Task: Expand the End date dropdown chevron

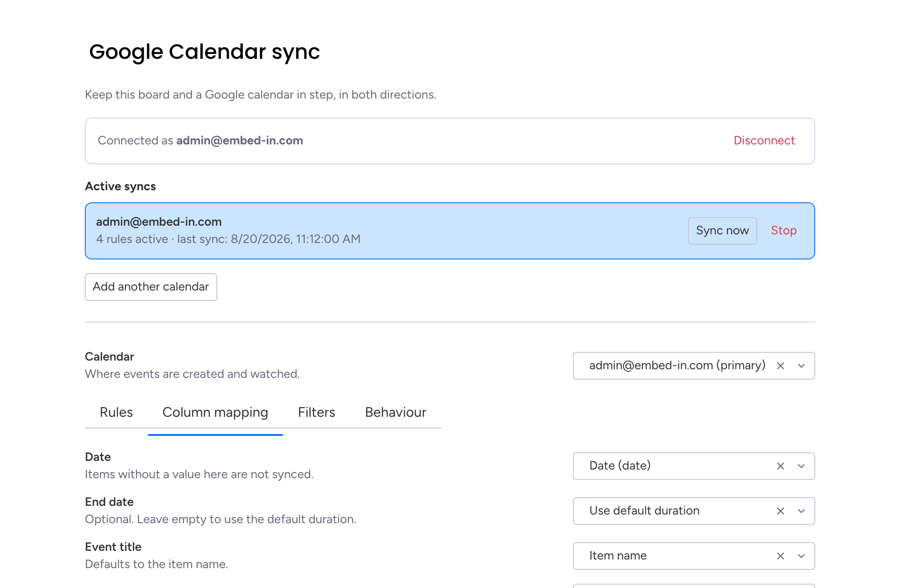Action: pyautogui.click(x=801, y=511)
